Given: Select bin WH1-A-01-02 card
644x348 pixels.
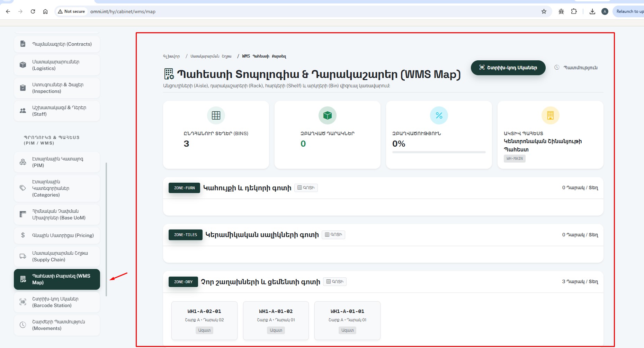Looking at the screenshot, I should tap(276, 321).
